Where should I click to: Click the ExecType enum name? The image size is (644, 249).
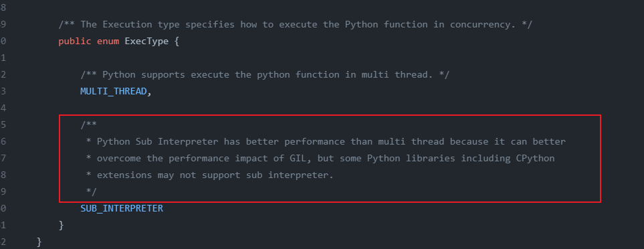[146, 41]
